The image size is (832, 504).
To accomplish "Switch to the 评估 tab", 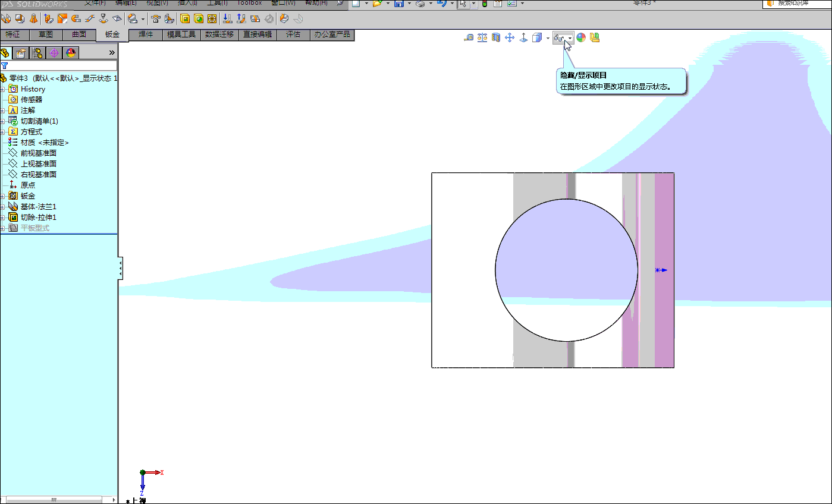I will pyautogui.click(x=293, y=34).
